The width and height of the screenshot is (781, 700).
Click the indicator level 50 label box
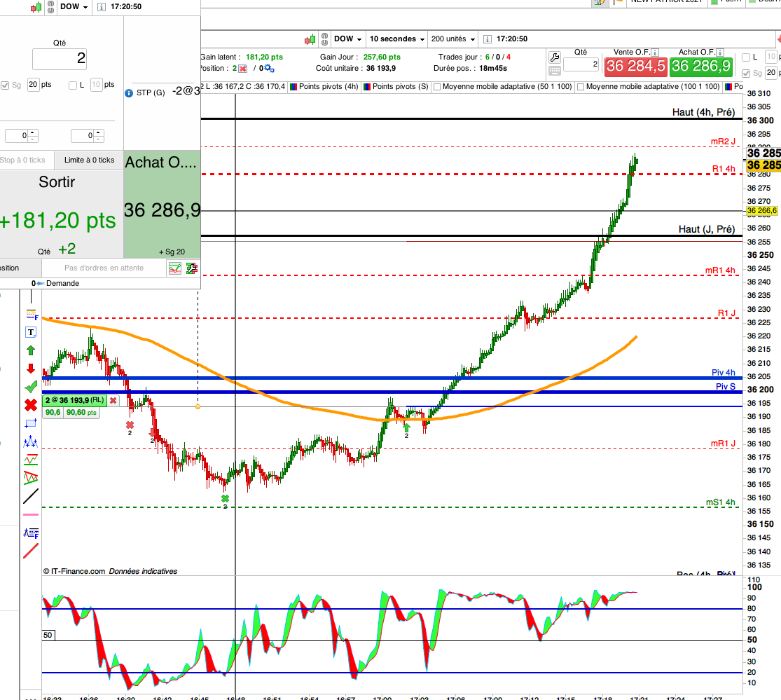(48, 636)
